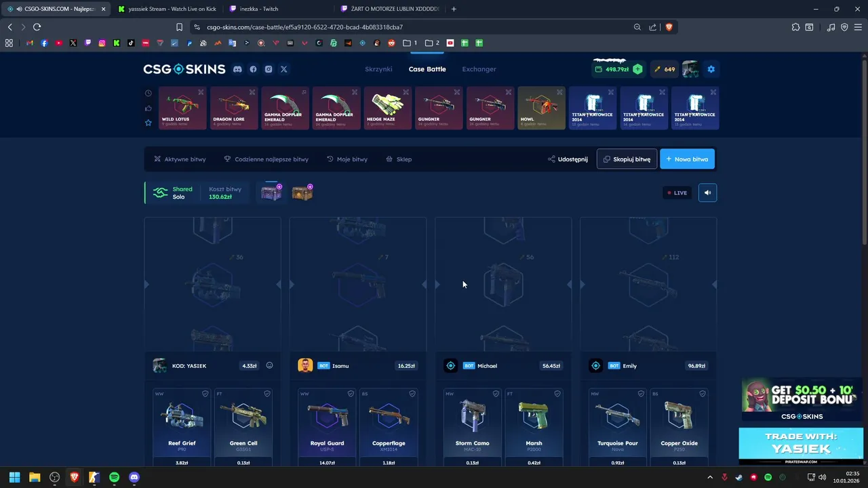Open the X social icon in the site header
The height and width of the screenshot is (488, 868).
coord(284,69)
